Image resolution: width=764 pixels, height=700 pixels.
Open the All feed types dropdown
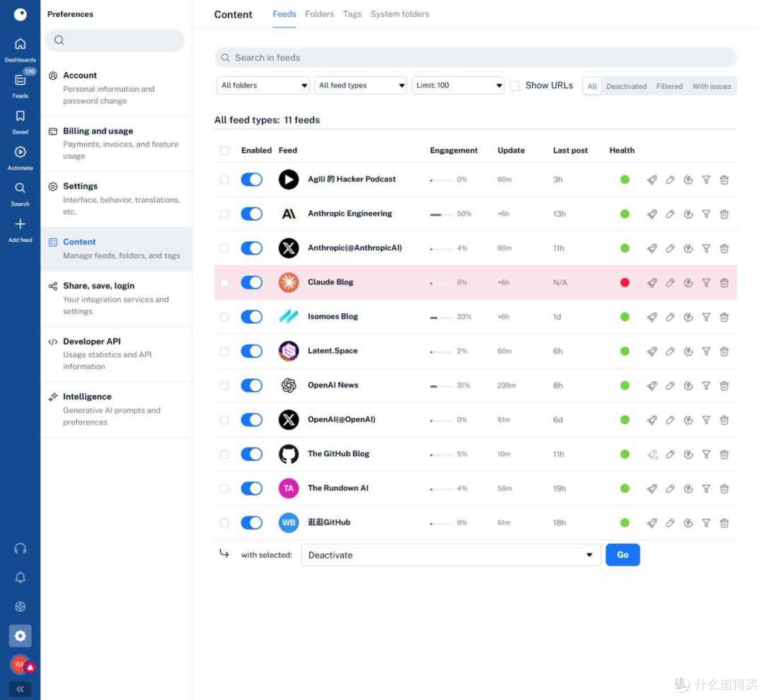[x=361, y=86]
